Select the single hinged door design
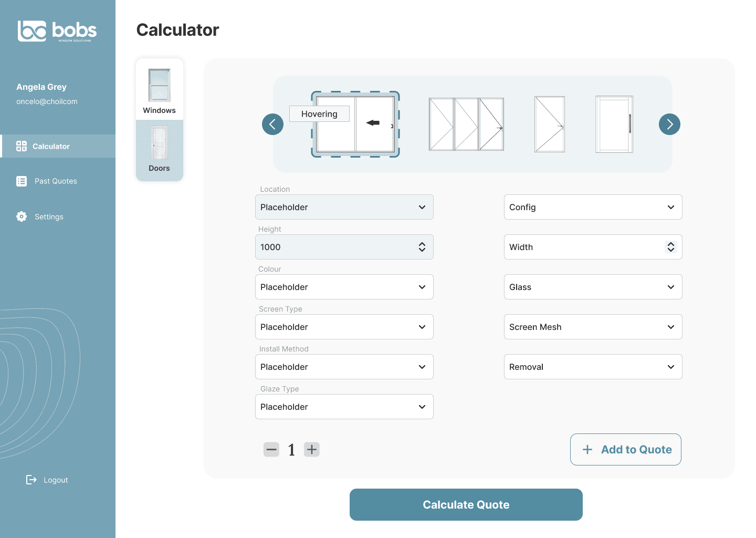The height and width of the screenshot is (538, 756). pyautogui.click(x=549, y=125)
